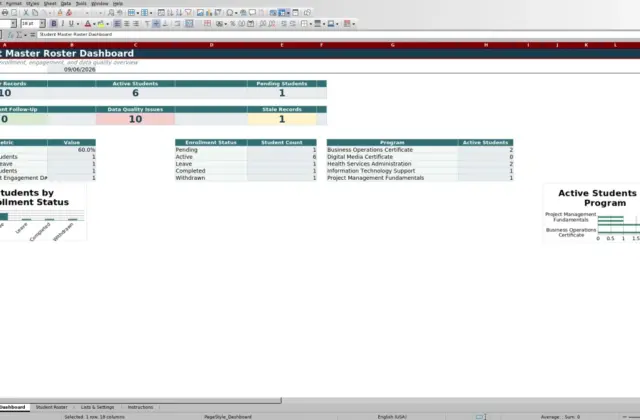Expand the underline style dropdown arrow
The width and height of the screenshot is (640, 420).
pos(78,24)
